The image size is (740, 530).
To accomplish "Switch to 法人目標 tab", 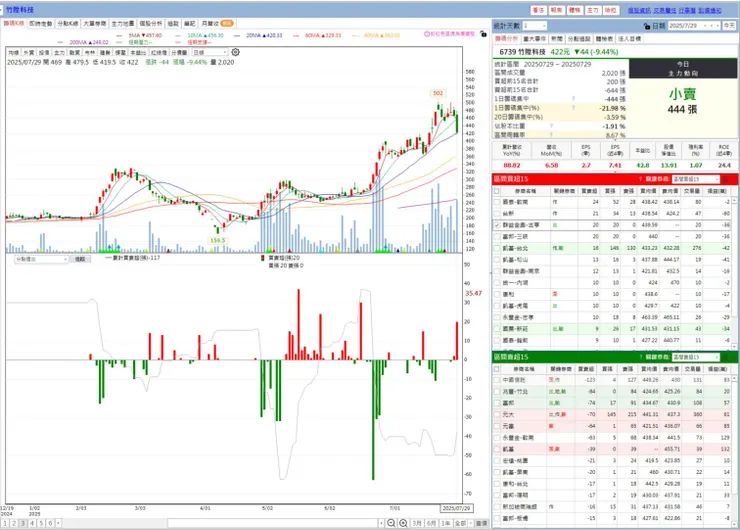I will pos(630,39).
